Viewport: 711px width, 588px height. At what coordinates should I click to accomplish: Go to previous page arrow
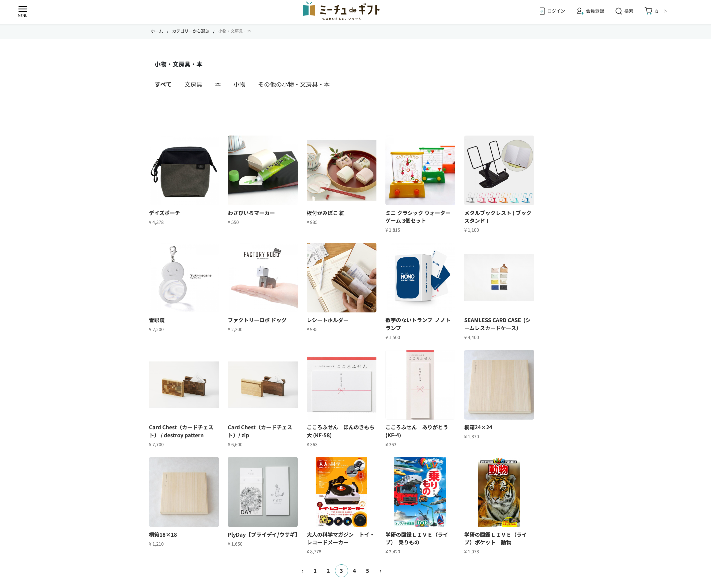point(302,571)
